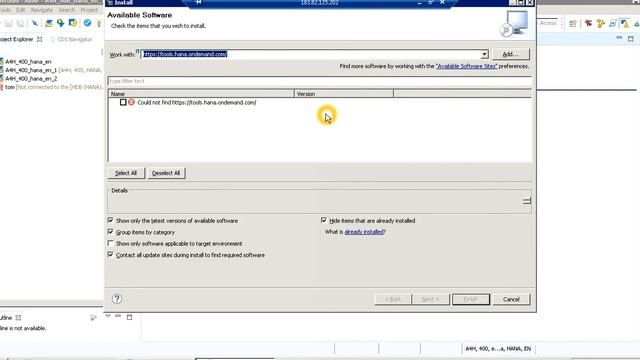Click the red error icon beside Could not find
Image resolution: width=640 pixels, height=360 pixels.
[131, 102]
